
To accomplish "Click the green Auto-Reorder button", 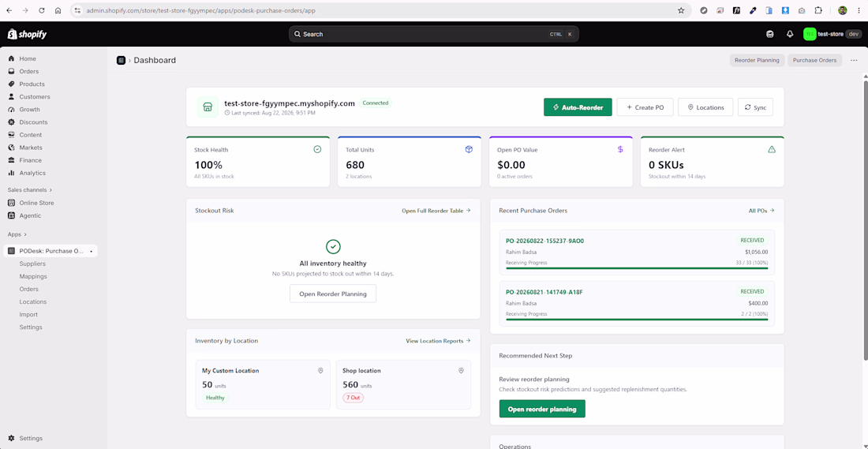I will point(578,107).
